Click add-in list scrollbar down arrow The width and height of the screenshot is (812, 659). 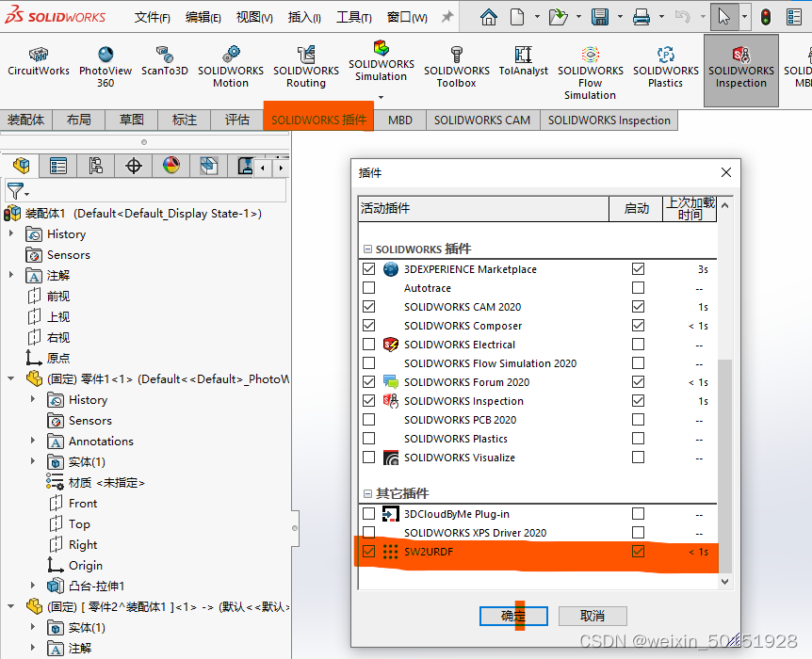click(725, 582)
